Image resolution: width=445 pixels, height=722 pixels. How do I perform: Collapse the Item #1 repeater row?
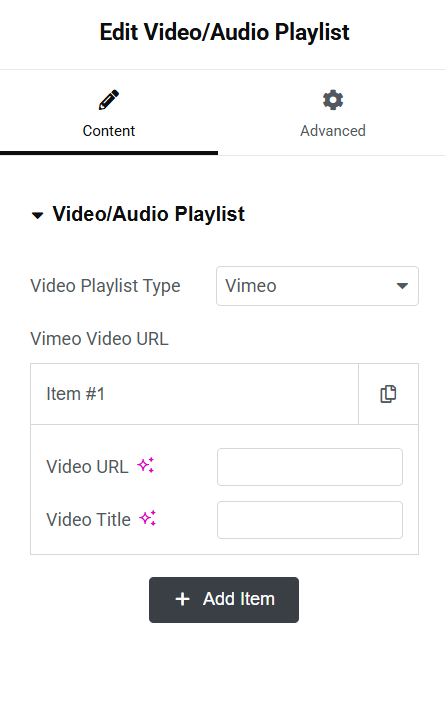click(x=194, y=394)
